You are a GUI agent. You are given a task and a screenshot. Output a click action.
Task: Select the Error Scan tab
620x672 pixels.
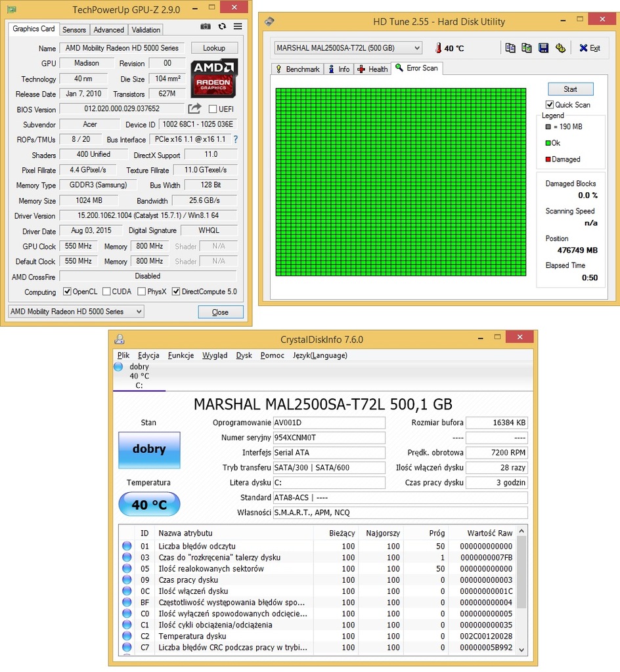(x=417, y=68)
